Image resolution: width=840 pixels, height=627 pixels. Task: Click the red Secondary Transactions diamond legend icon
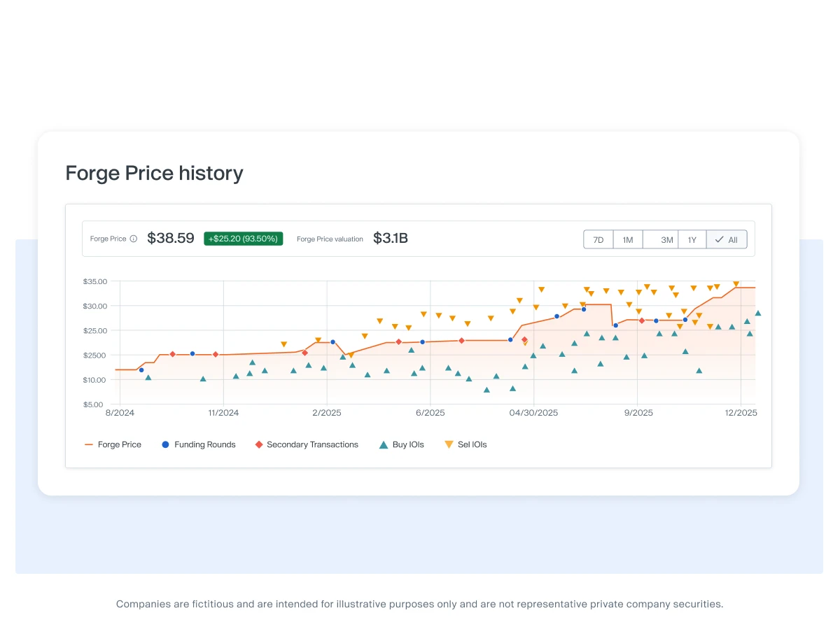coord(259,444)
